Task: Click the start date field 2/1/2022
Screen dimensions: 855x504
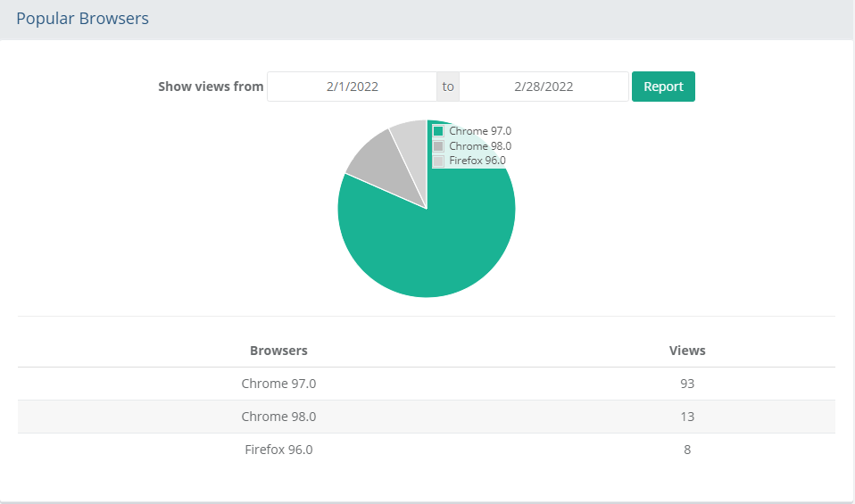Action: coord(352,87)
